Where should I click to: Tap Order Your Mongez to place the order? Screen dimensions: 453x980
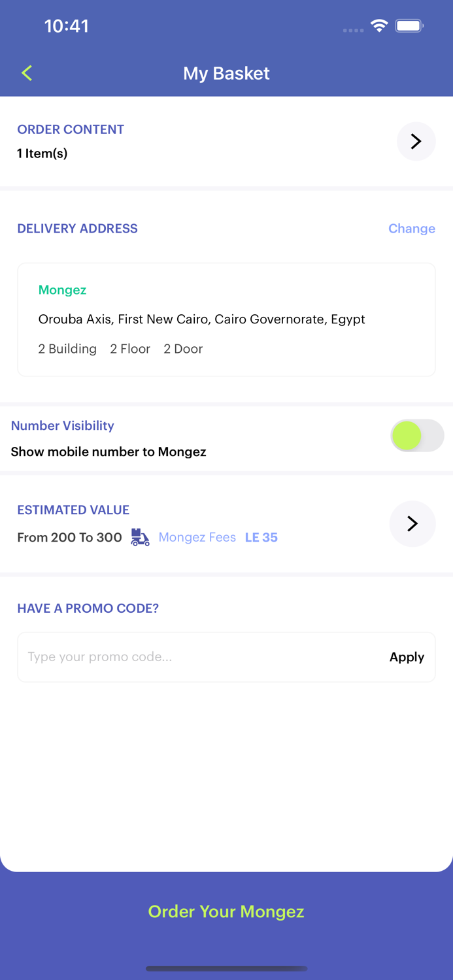point(226,911)
